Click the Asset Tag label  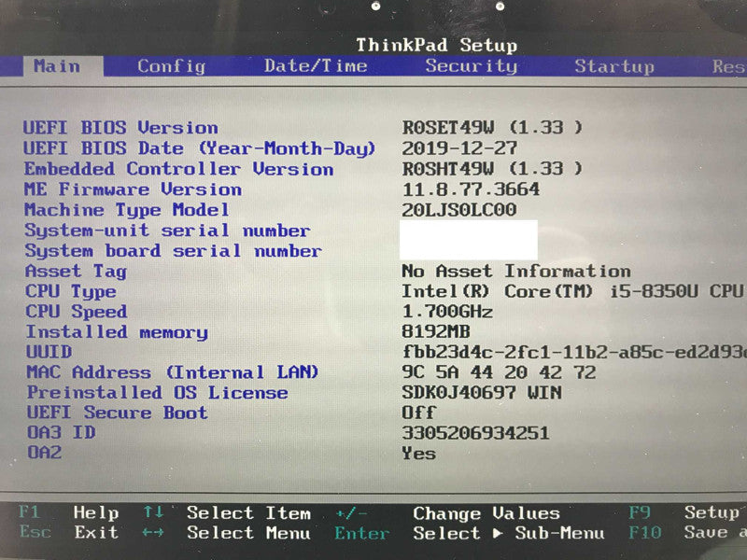(76, 272)
